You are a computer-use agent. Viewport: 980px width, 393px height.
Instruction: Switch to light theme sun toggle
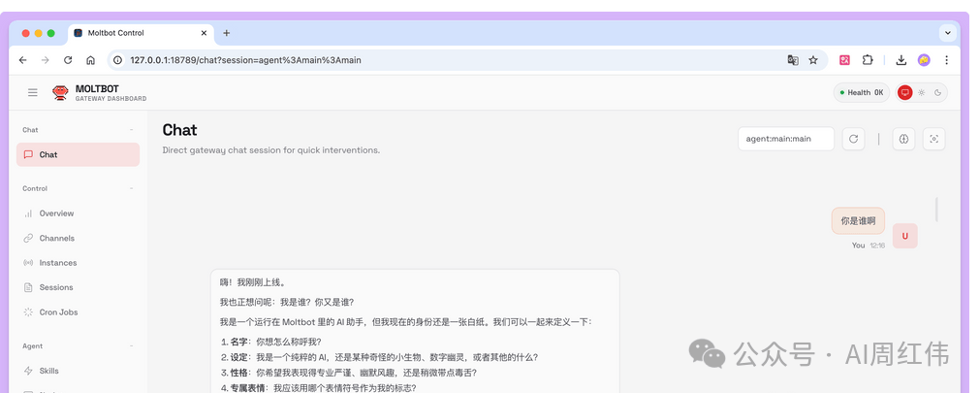[x=922, y=93]
